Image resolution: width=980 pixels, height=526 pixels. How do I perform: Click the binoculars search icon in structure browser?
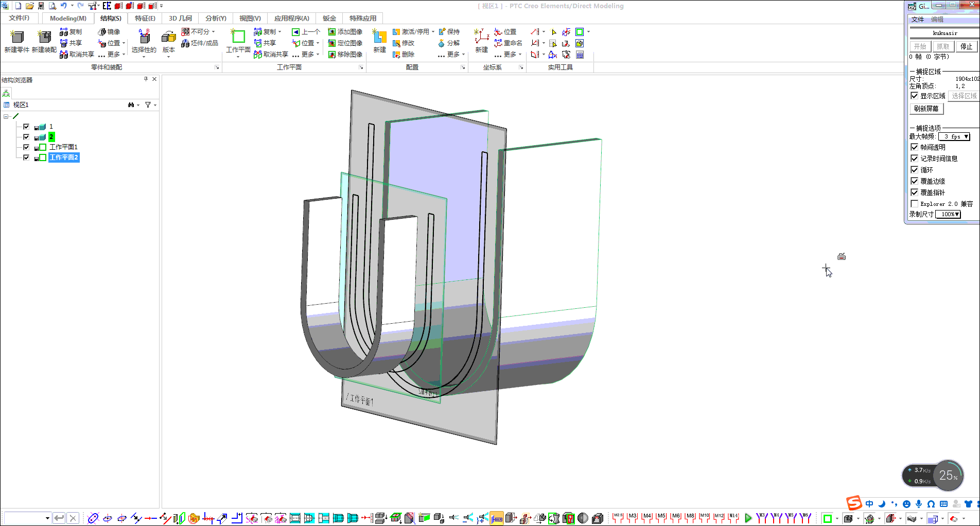point(131,105)
